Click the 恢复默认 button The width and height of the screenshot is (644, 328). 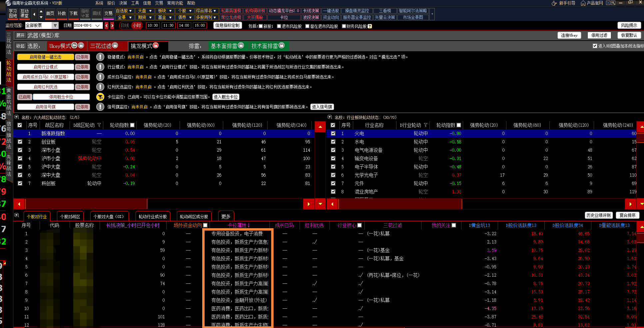pos(629,35)
